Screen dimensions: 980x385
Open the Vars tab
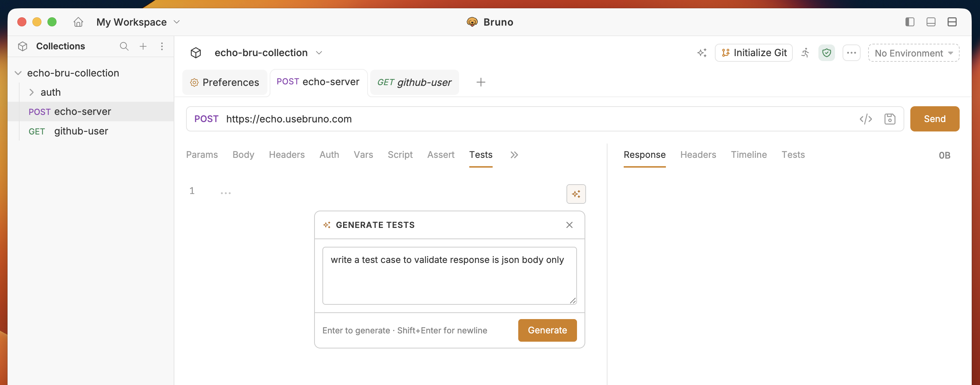363,155
